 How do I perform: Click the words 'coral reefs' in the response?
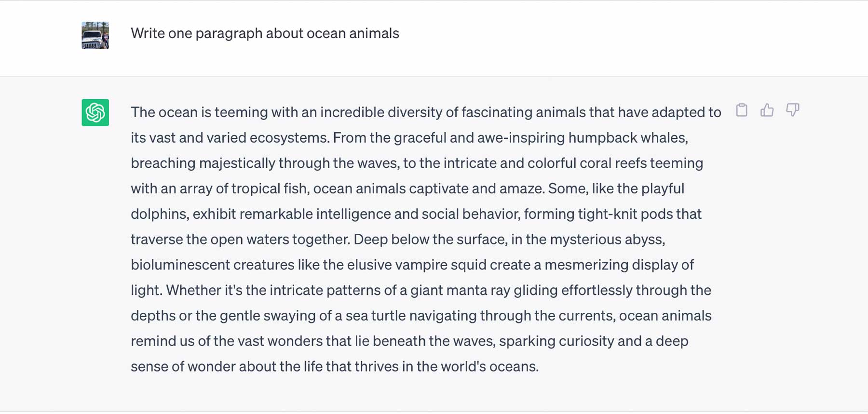[613, 163]
